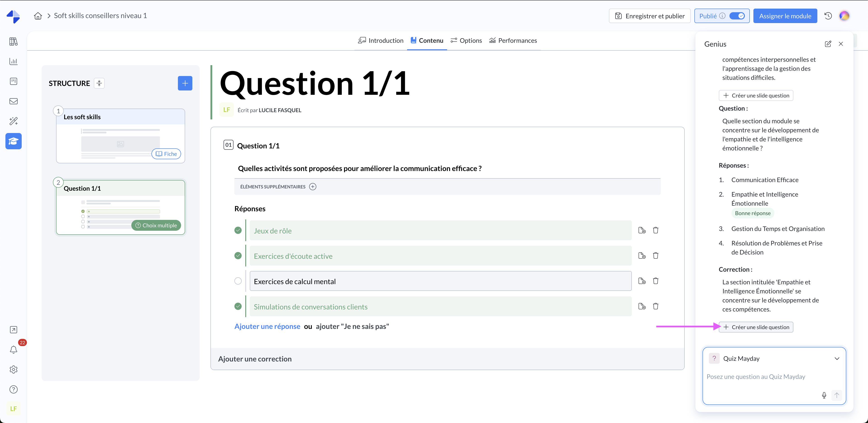
Task: Expand the Quiz Mayday dropdown
Action: (x=837, y=359)
